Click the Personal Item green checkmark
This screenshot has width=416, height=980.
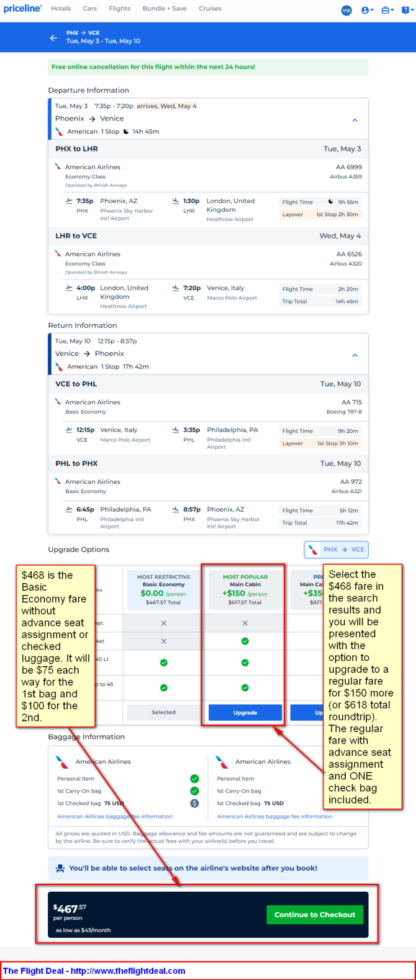[194, 779]
